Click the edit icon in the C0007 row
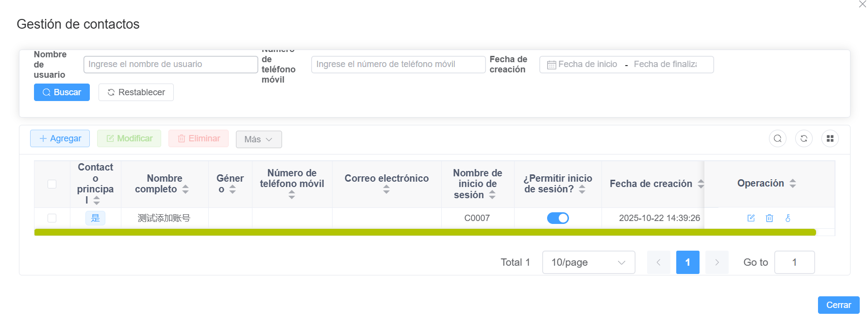This screenshot has height=324, width=868. click(x=751, y=218)
